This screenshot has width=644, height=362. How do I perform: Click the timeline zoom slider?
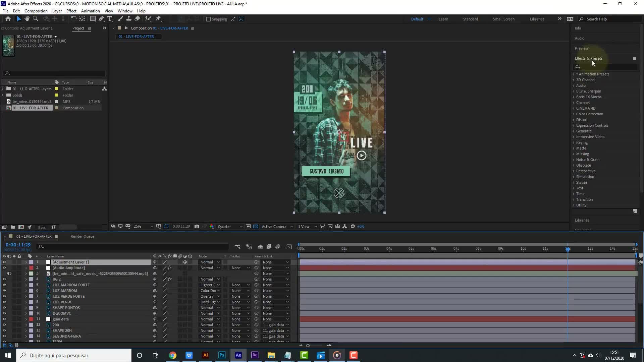click(x=308, y=345)
